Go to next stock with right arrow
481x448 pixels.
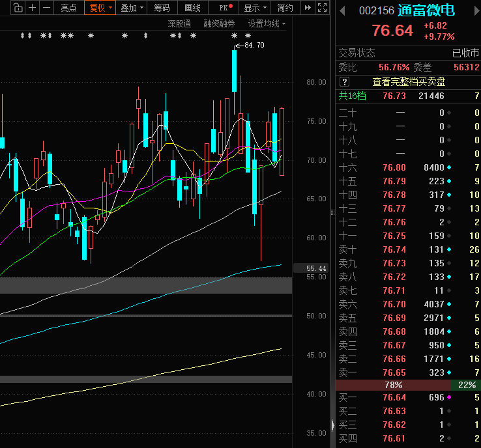pyautogui.click(x=476, y=11)
